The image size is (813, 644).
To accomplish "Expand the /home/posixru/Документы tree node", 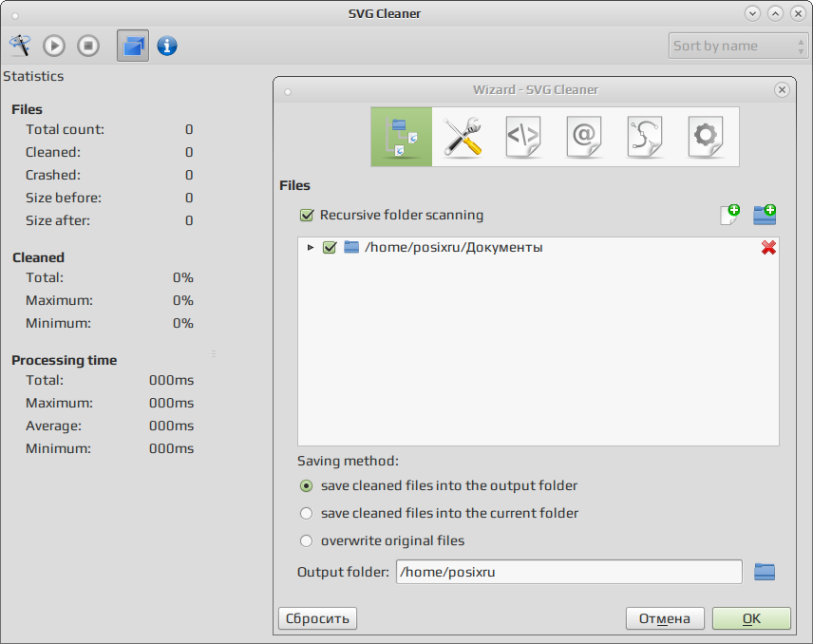I will [x=310, y=247].
